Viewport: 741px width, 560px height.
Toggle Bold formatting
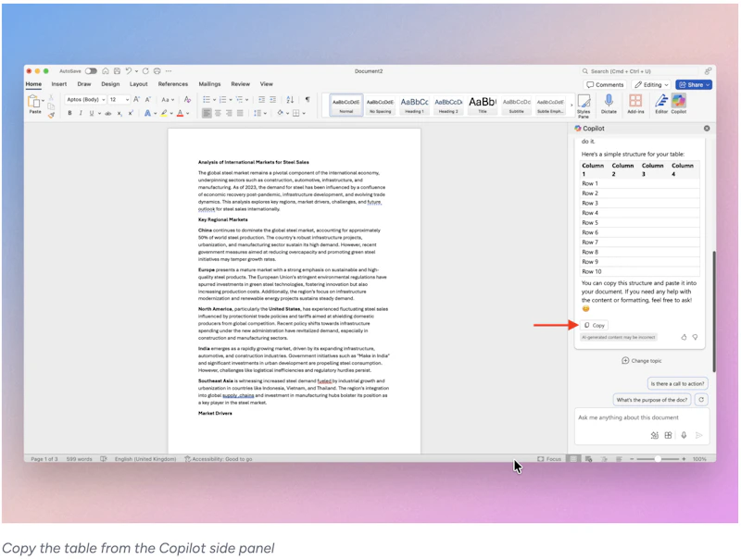pos(70,113)
